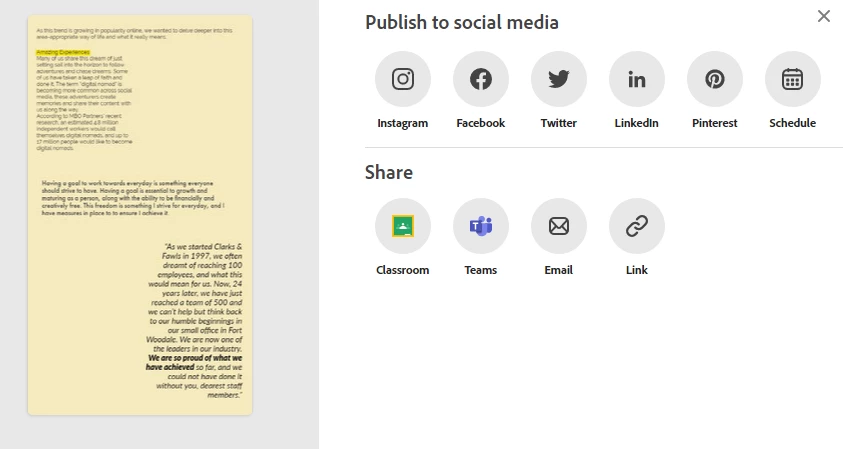The image size is (843, 449).
Task: Click the 'Having a goal' paragraph in preview
Action: (133, 198)
